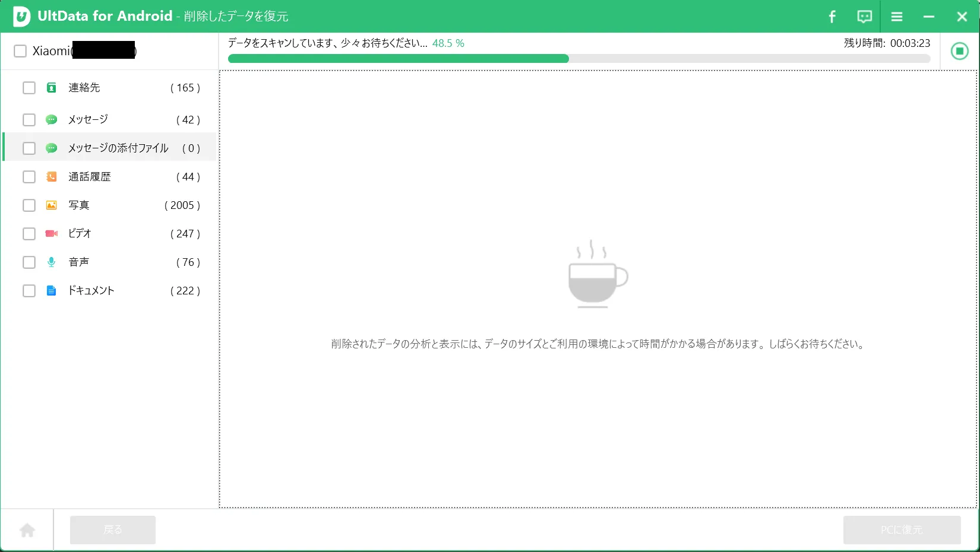Select the ビデオ video camera icon
Screen dimensions: 980x552
51,233
